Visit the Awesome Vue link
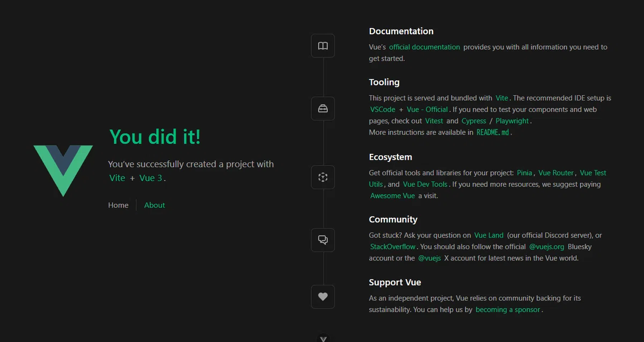The image size is (644, 342). click(x=393, y=196)
